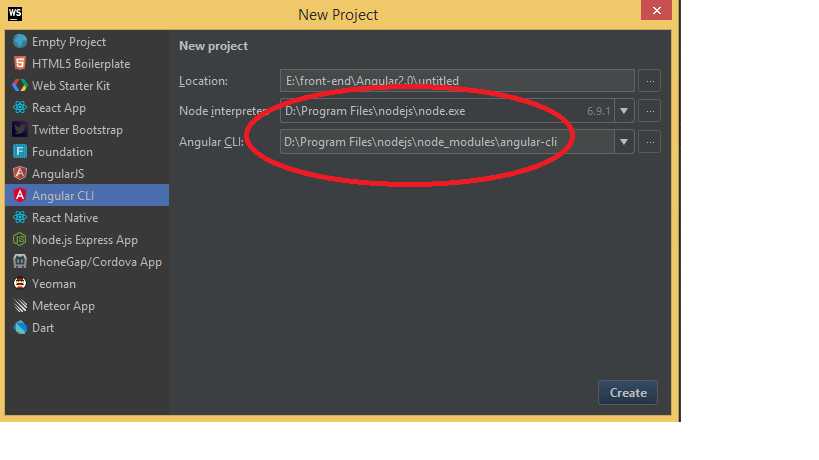This screenshot has width=819, height=460.
Task: Select Twitter Bootstrap template
Action: click(87, 129)
